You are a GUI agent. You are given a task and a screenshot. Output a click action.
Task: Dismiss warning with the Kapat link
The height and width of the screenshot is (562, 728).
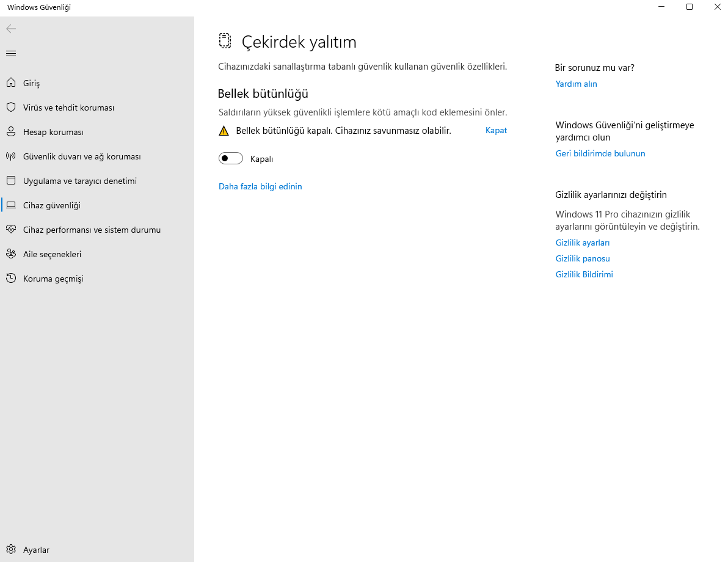(x=496, y=131)
